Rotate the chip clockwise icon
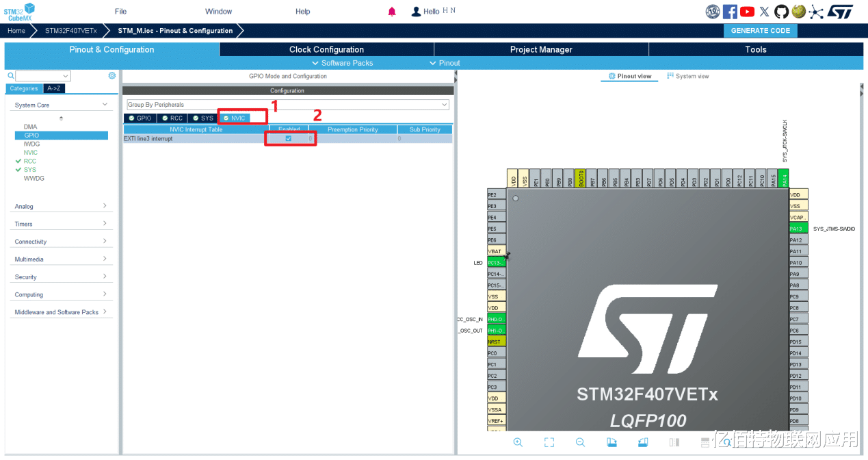The width and height of the screenshot is (868, 460). [x=611, y=442]
